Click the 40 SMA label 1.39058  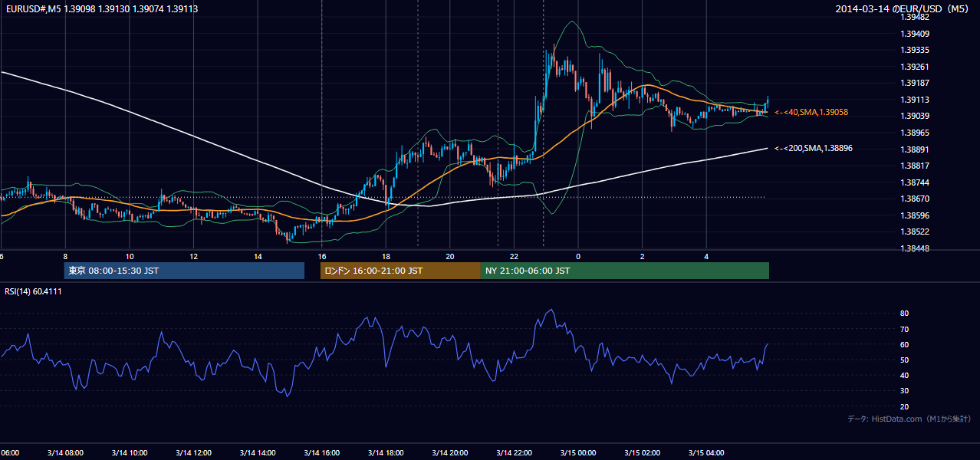[x=811, y=112]
